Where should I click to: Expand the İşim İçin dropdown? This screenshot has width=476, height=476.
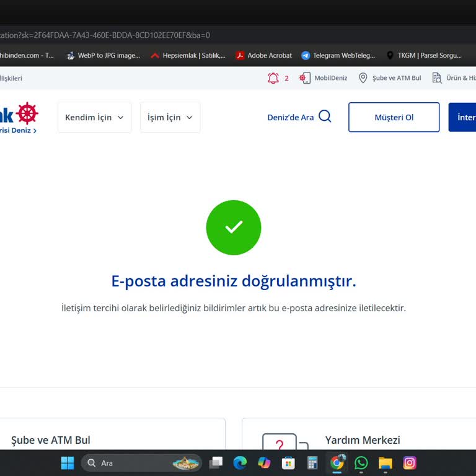coord(170,118)
